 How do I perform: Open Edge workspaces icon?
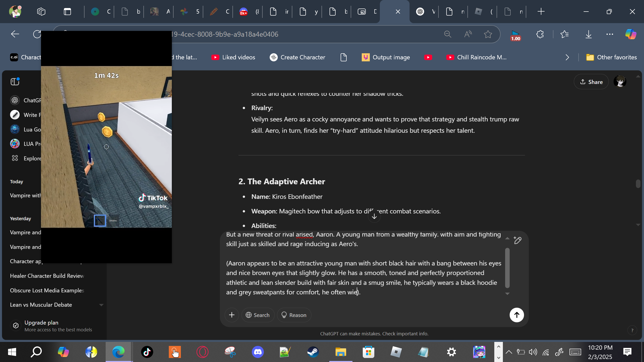point(41,12)
